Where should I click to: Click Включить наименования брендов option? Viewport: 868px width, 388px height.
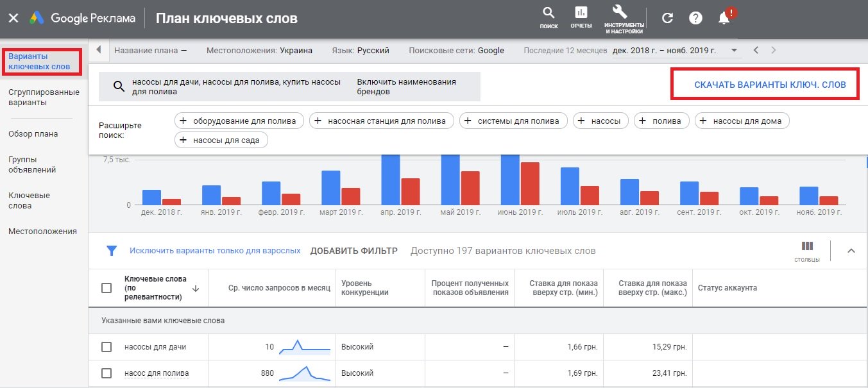pos(407,87)
